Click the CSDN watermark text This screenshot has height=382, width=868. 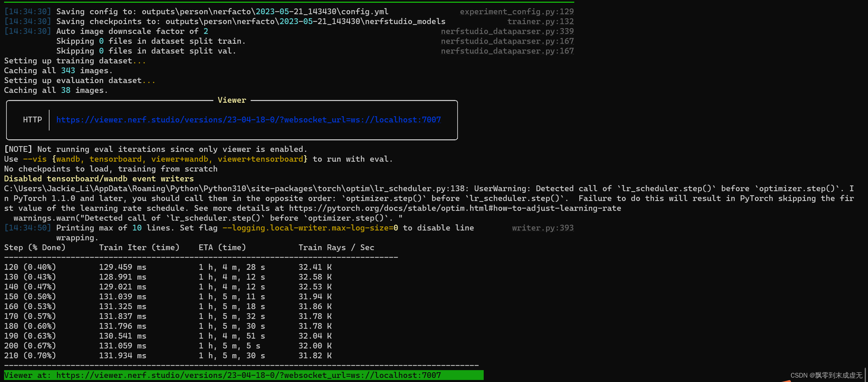tap(826, 375)
